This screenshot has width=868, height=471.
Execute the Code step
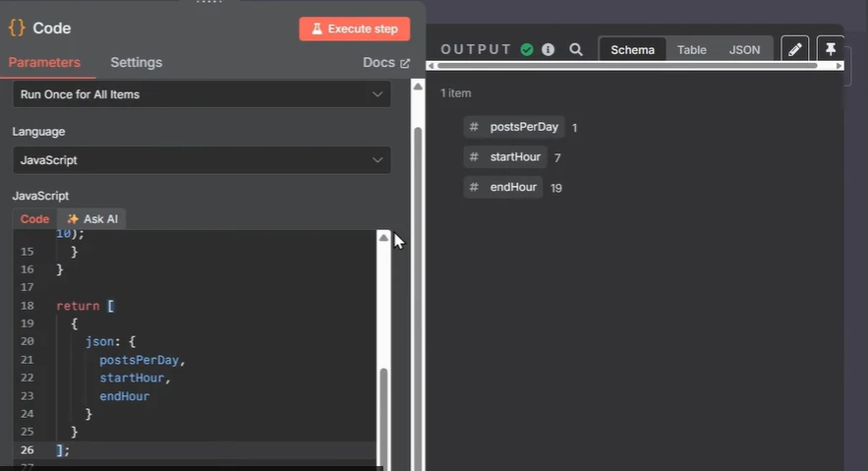(354, 29)
